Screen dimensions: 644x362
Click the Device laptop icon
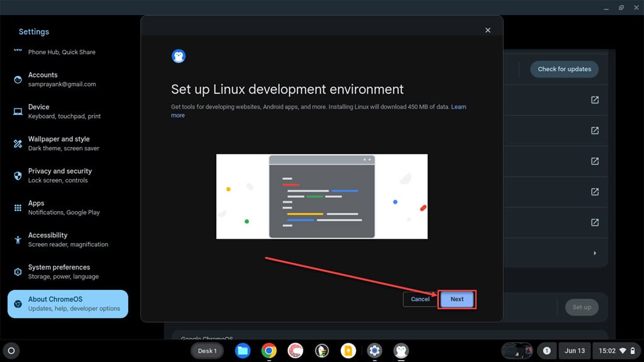click(18, 112)
